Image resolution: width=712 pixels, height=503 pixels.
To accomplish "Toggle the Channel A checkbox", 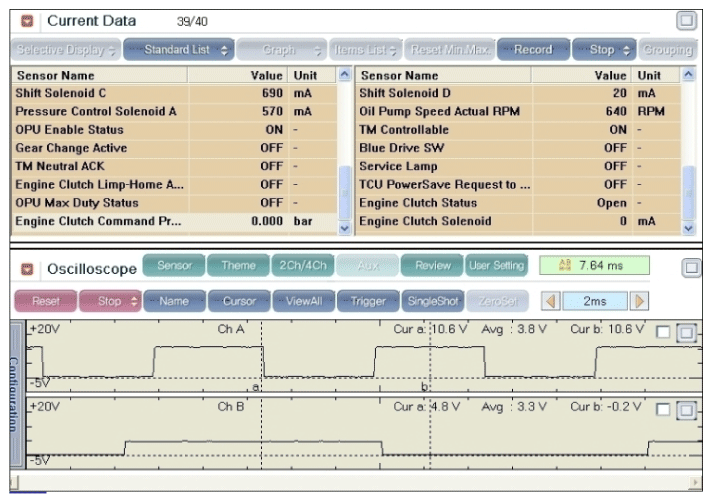I will tap(663, 332).
